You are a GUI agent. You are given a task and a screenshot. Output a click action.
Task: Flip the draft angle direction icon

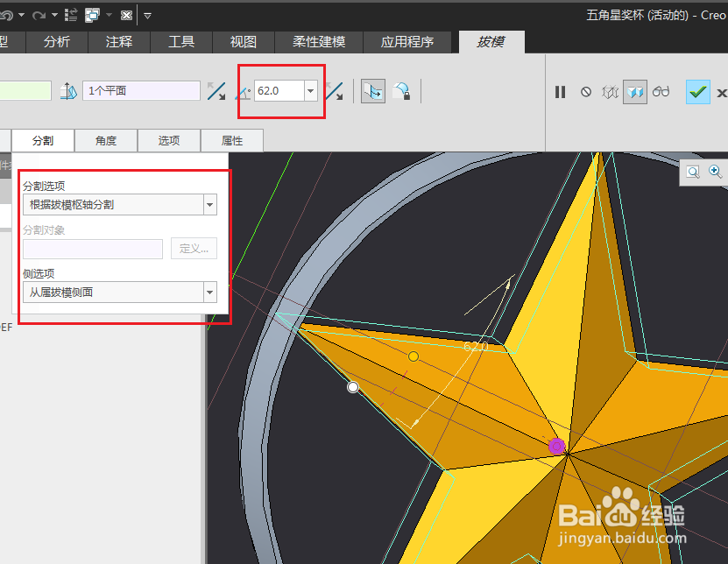(x=335, y=91)
